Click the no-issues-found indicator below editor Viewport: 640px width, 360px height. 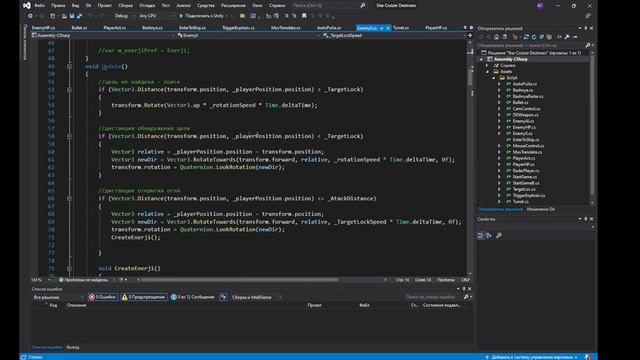84,280
